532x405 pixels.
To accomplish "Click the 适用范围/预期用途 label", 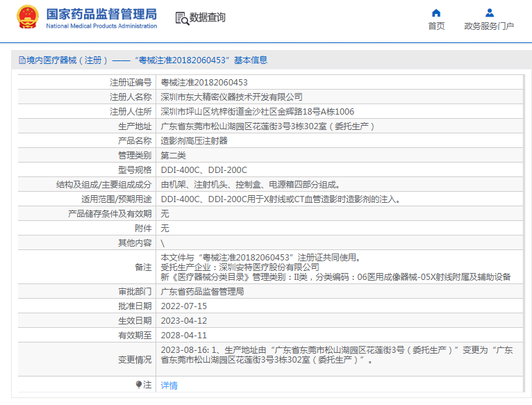I will click(x=117, y=199).
